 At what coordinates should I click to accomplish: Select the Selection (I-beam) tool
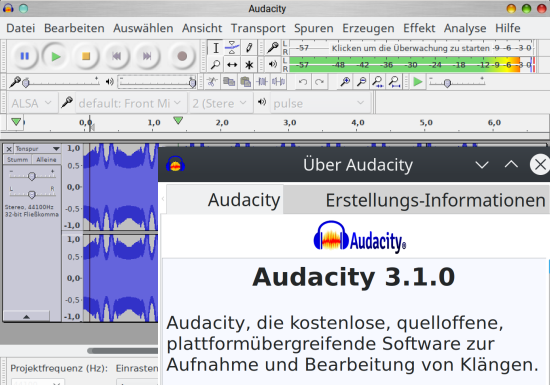coord(216,48)
